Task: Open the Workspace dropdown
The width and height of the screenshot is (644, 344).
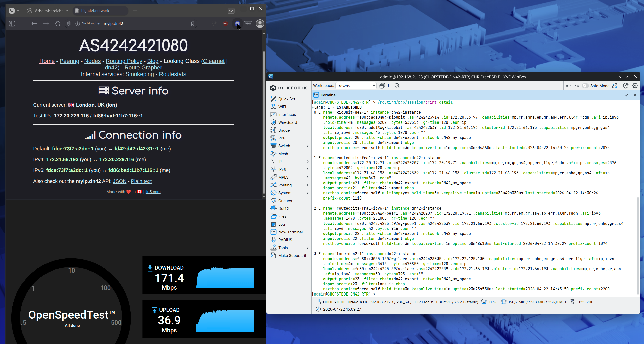Action: (356, 86)
